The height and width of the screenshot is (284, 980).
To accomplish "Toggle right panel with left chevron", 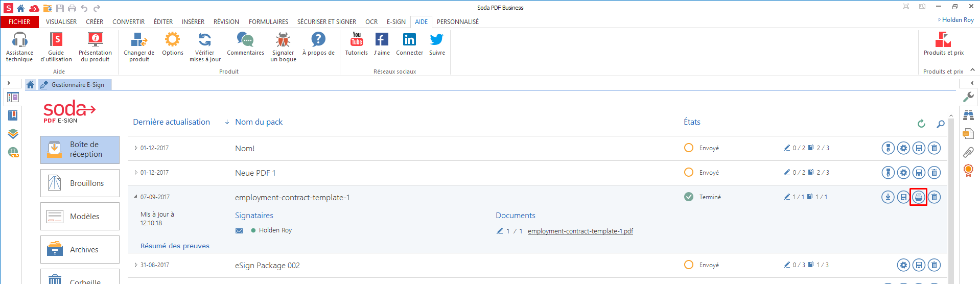I will pyautogui.click(x=972, y=83).
